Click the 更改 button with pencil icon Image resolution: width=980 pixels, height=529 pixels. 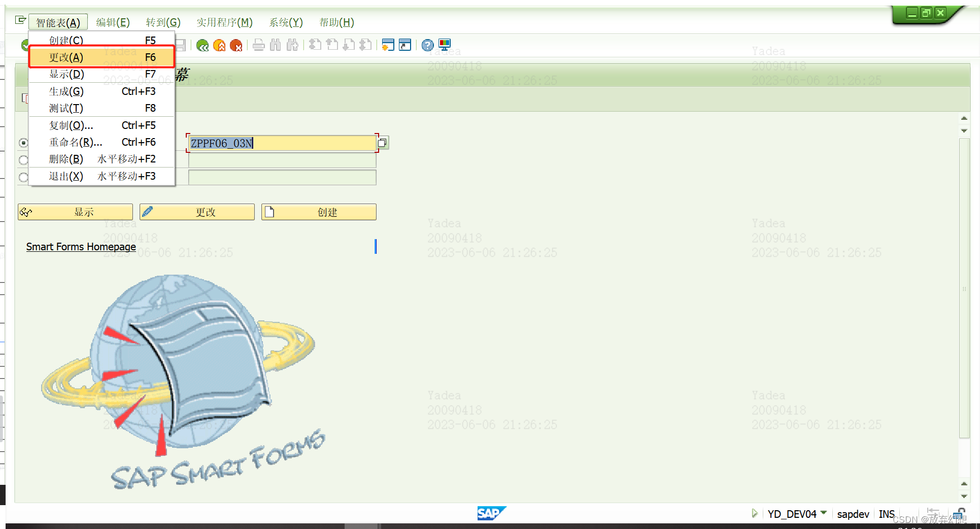pyautogui.click(x=197, y=212)
